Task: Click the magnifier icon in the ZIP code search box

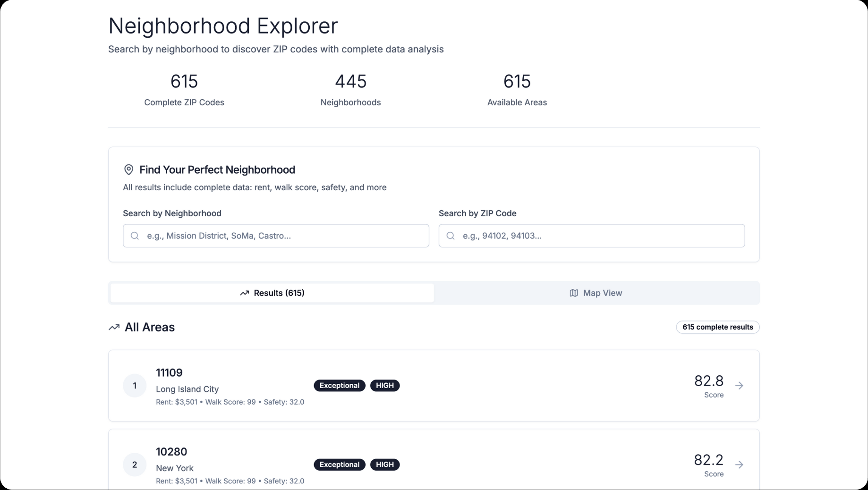Action: tap(450, 236)
